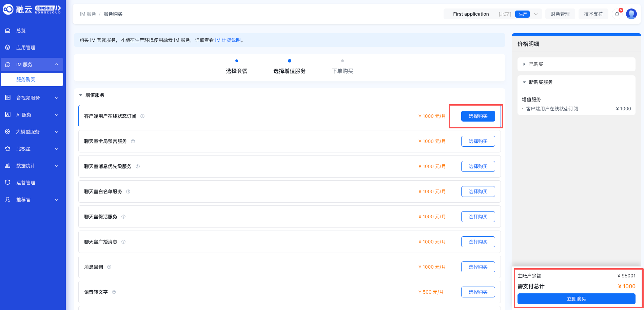Click the 数据统计 bar chart icon
The image size is (644, 310).
(x=8, y=166)
